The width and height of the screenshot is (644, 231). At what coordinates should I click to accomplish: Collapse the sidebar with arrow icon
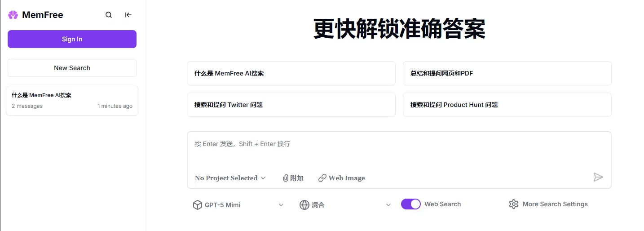pos(128,15)
